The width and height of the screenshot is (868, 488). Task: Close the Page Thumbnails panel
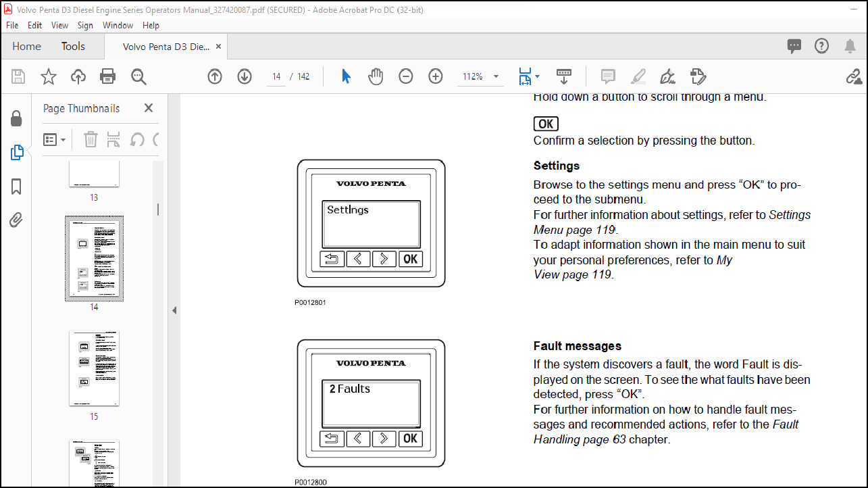coord(149,108)
